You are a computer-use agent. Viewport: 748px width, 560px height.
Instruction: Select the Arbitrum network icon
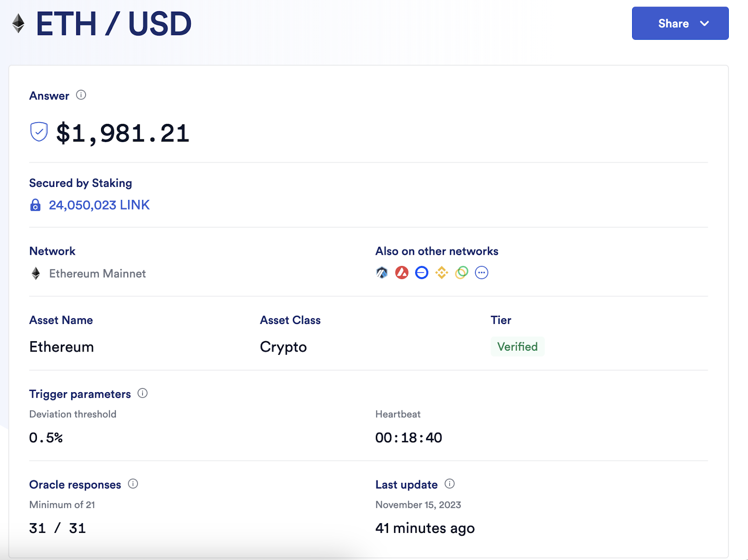[x=382, y=273]
